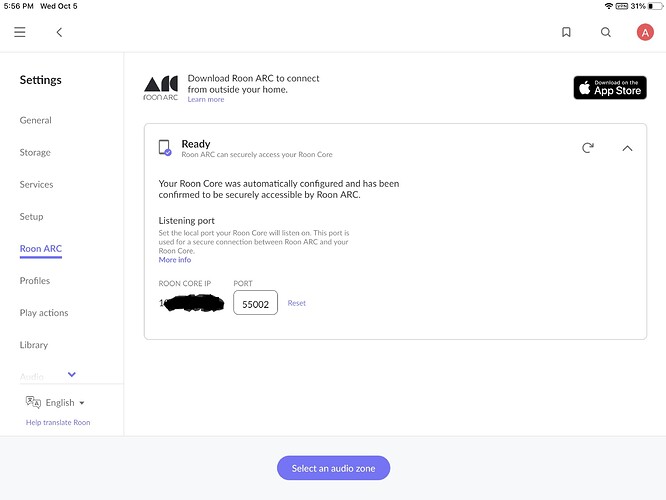The width and height of the screenshot is (666, 500).
Task: Open bookmarks via the bookmark icon
Action: [x=566, y=32]
